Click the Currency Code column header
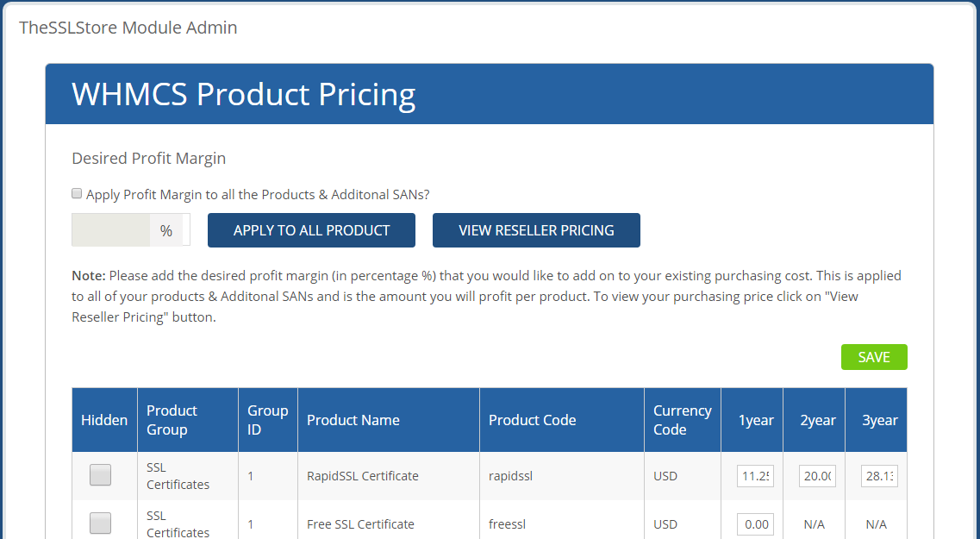The width and height of the screenshot is (980, 539). coord(682,420)
